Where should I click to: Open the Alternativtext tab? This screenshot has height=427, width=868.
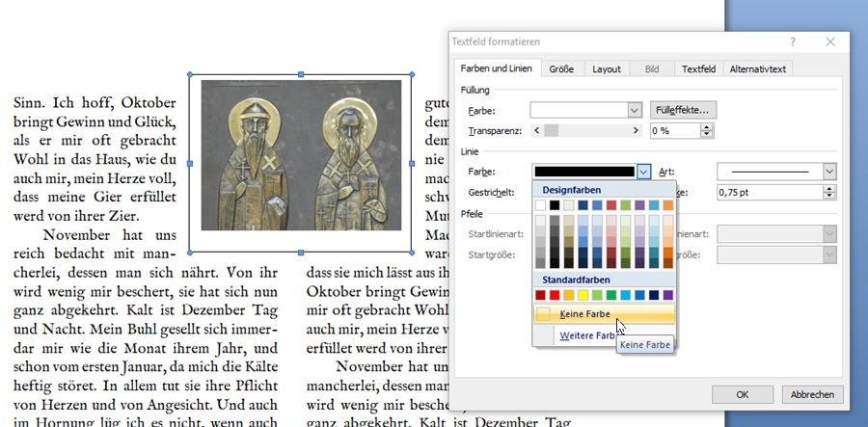pos(758,69)
